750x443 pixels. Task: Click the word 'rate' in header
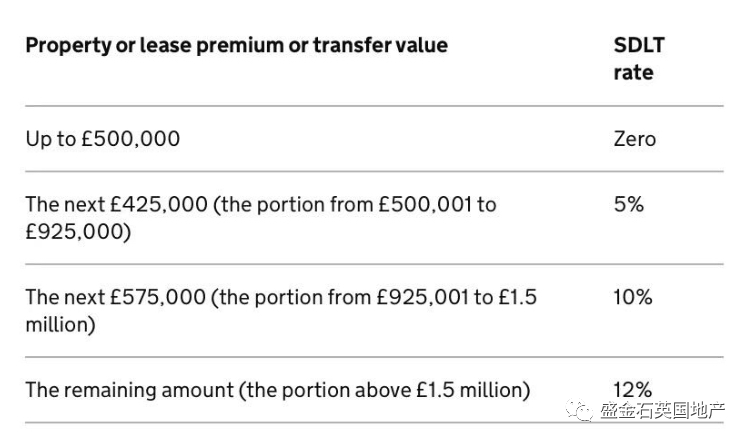[x=633, y=73]
